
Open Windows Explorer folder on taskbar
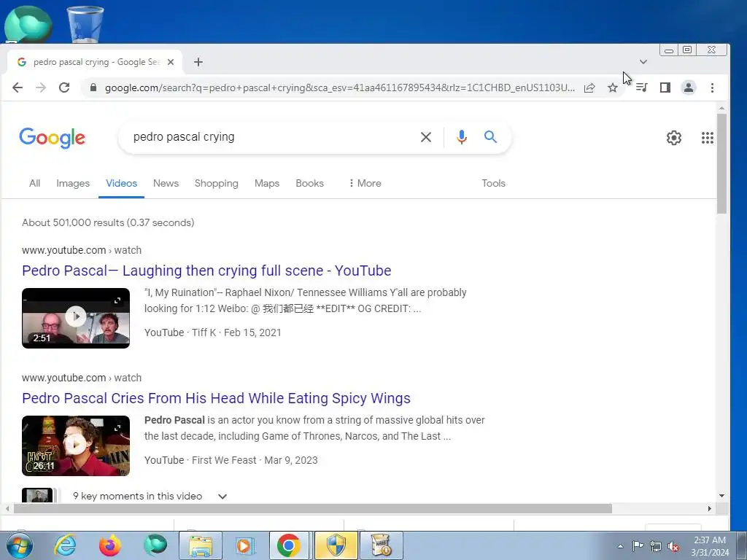(x=201, y=545)
